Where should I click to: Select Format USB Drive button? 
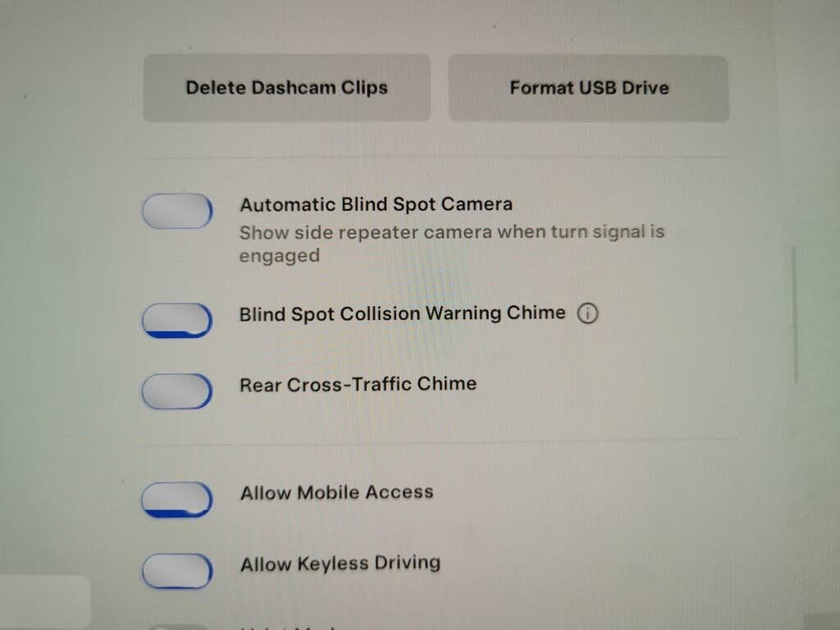(589, 89)
